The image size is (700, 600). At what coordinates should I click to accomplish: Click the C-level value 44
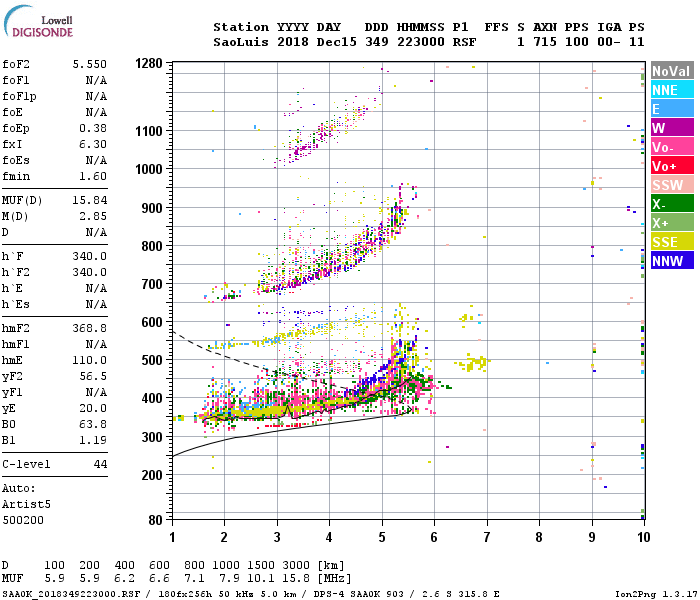(x=100, y=464)
